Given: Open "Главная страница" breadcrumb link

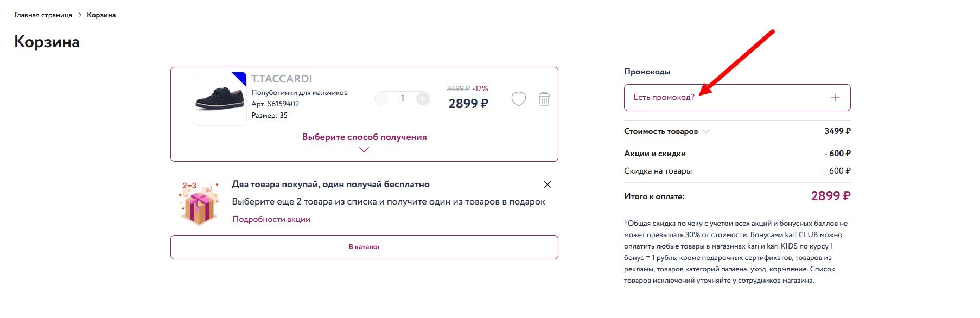Looking at the screenshot, I should (42, 15).
